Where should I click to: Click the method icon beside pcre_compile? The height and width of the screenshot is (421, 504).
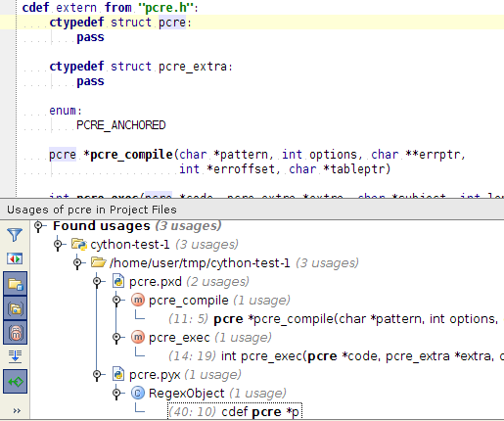(x=138, y=300)
